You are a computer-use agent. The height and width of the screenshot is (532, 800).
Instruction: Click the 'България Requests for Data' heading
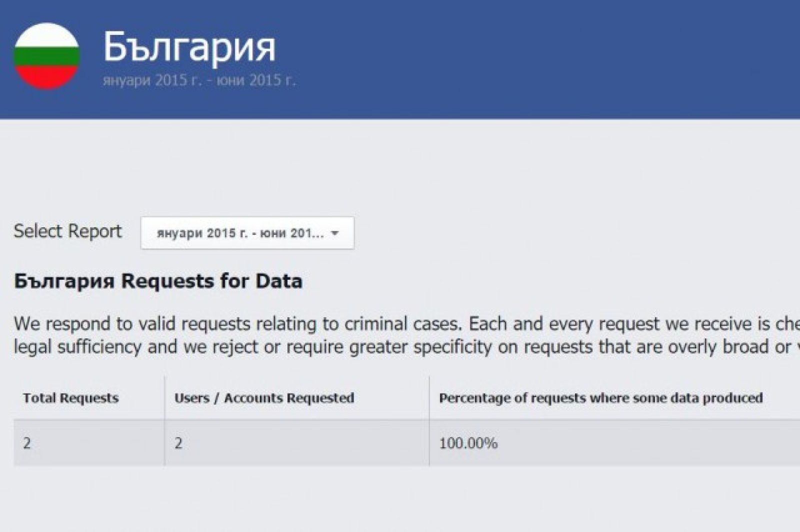pyautogui.click(x=158, y=281)
